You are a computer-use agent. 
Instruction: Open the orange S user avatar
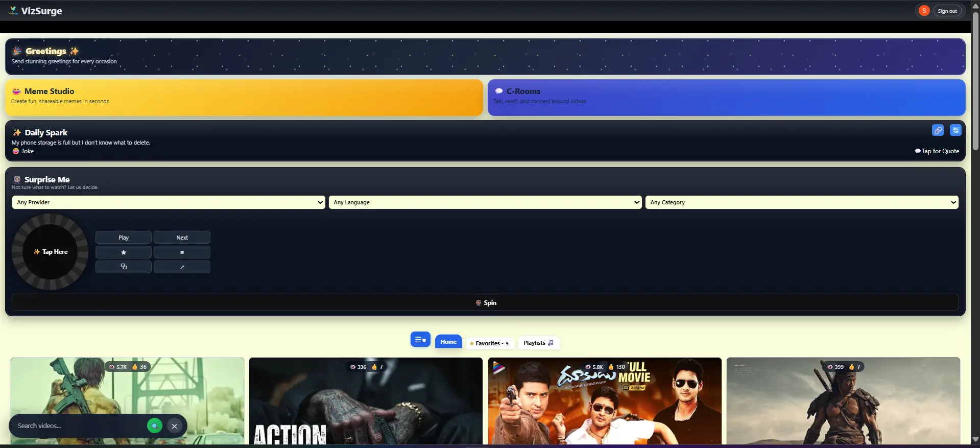click(924, 11)
